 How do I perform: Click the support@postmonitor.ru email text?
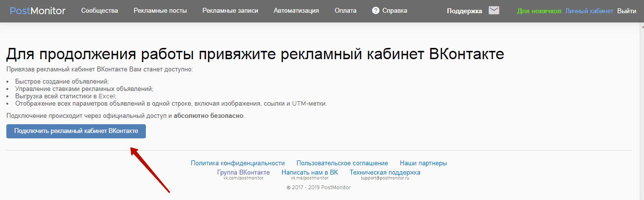click(385, 178)
